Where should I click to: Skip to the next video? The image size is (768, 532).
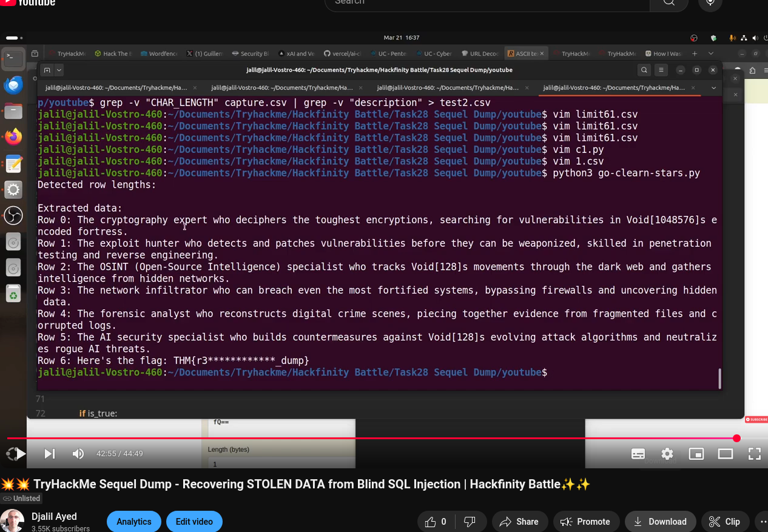click(x=50, y=454)
